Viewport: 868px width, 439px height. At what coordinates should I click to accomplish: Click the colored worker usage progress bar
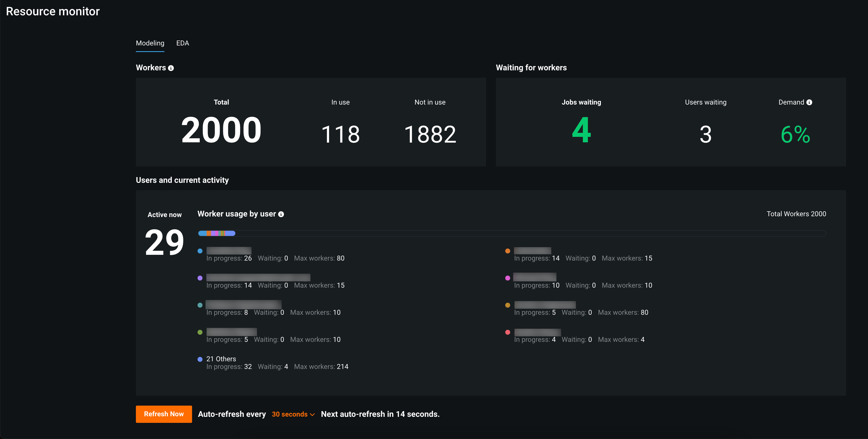tap(217, 233)
